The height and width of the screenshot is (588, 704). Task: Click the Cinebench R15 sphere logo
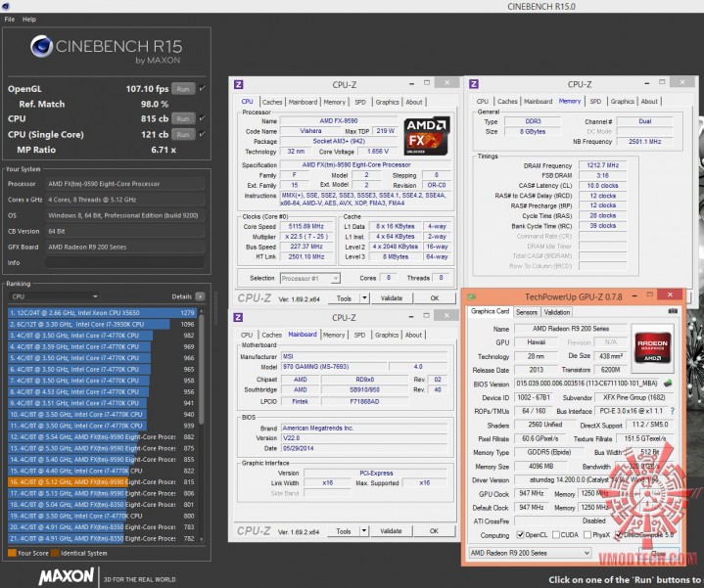[41, 46]
